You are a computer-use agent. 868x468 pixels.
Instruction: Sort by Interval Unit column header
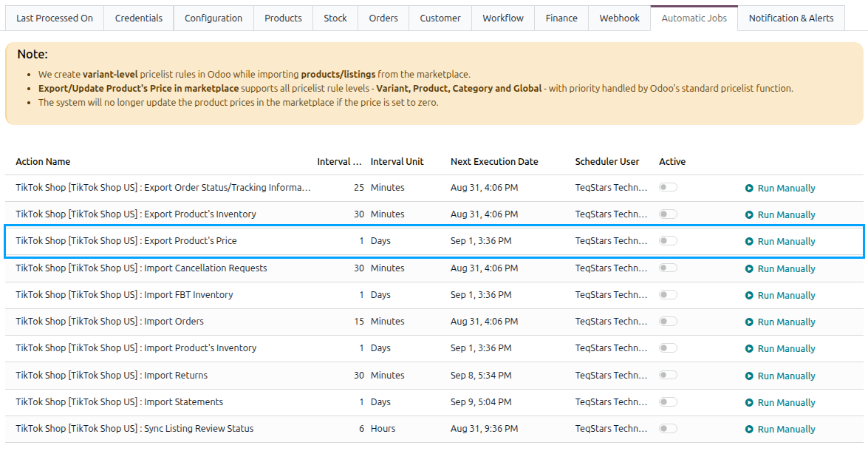[x=397, y=162]
